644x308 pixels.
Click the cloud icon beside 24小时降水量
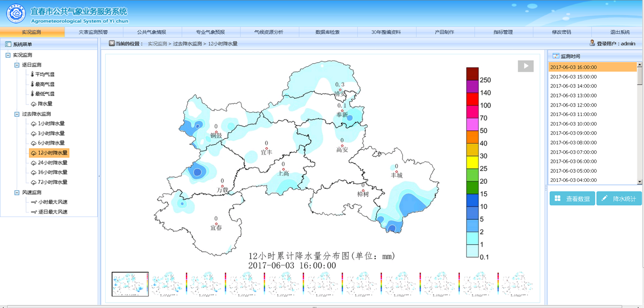(34, 163)
